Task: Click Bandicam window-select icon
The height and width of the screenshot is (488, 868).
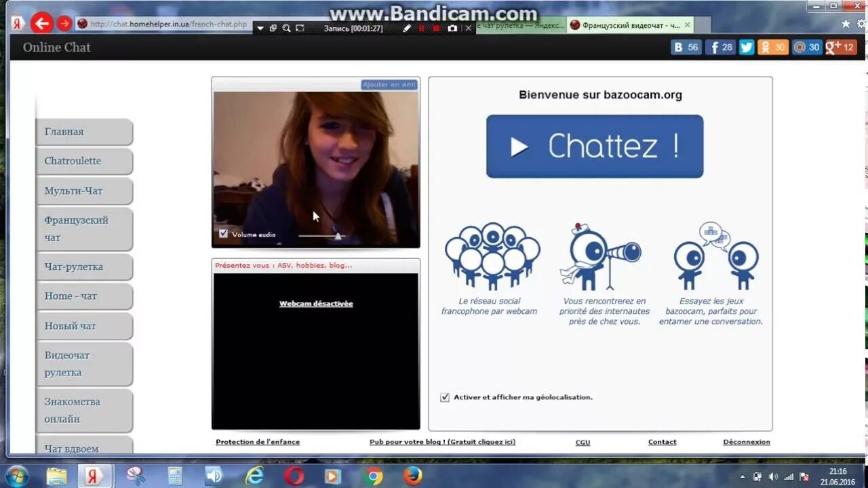Action: tap(273, 28)
